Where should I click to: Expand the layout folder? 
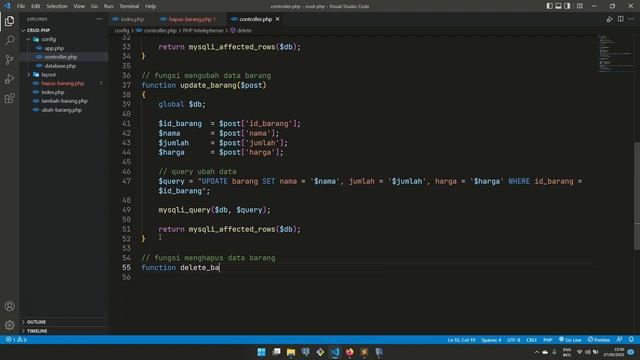click(48, 75)
